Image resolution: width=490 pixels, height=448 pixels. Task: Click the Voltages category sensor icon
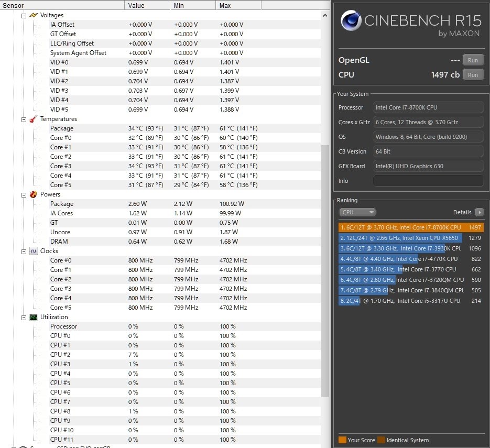coord(33,15)
